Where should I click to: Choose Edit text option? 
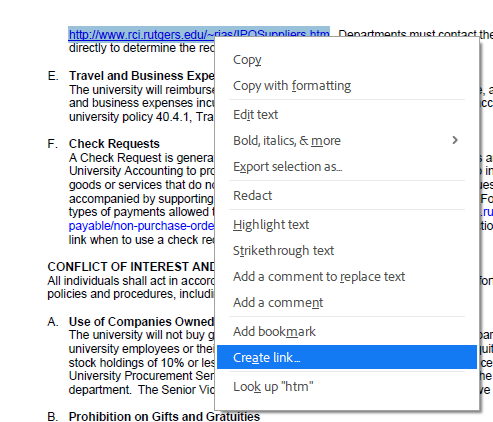click(347, 115)
